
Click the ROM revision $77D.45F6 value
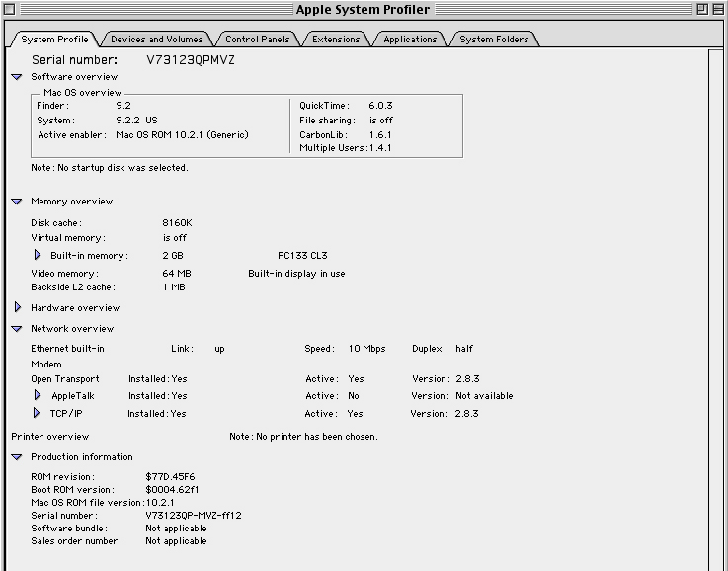click(170, 477)
